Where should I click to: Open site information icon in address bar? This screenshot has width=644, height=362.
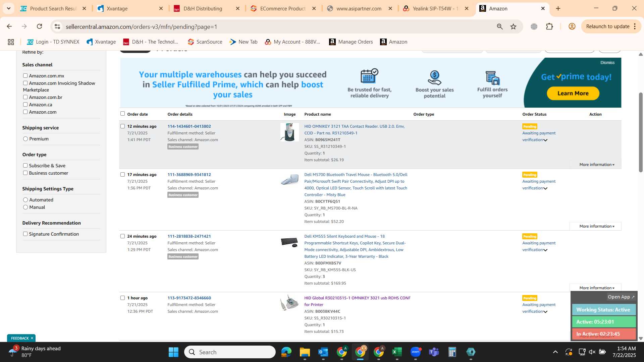57,26
